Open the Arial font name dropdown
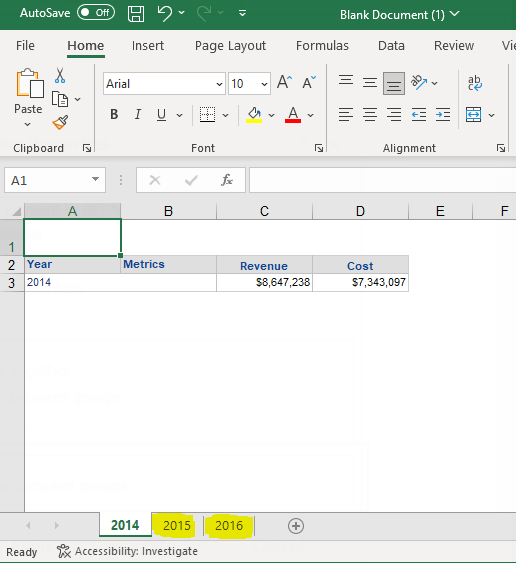This screenshot has height=563, width=516. click(219, 84)
